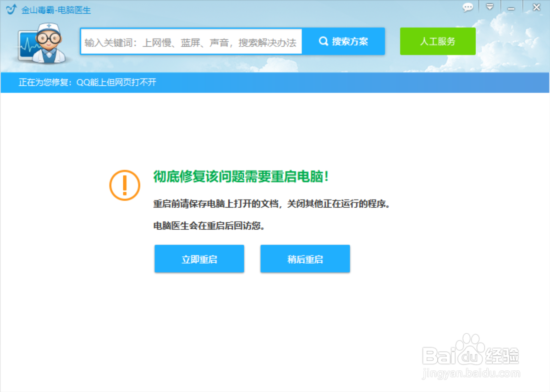Click the keyword search input field
The image size is (550, 392).
coord(191,41)
